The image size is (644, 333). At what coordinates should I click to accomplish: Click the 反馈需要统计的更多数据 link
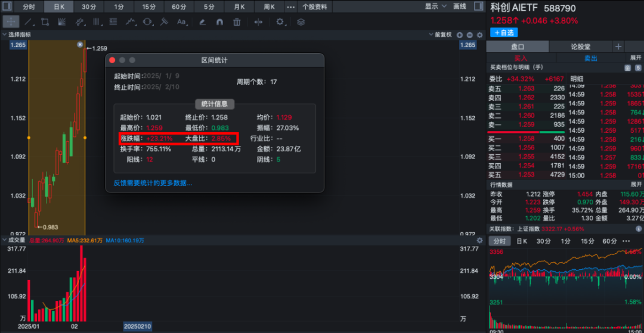coord(153,183)
